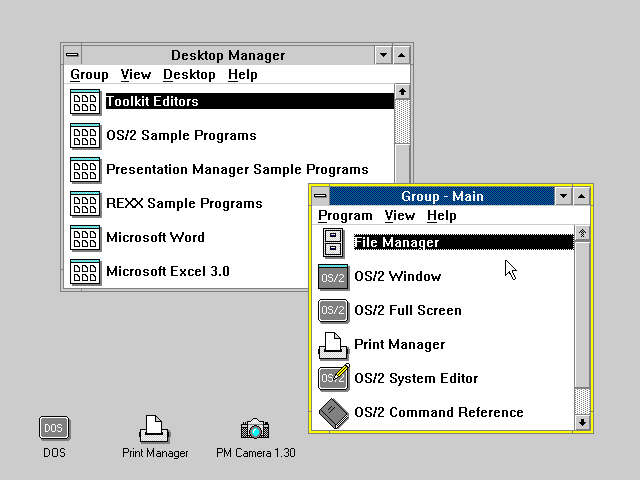
Task: Open the Help menu in Desktop Manager
Action: (242, 75)
